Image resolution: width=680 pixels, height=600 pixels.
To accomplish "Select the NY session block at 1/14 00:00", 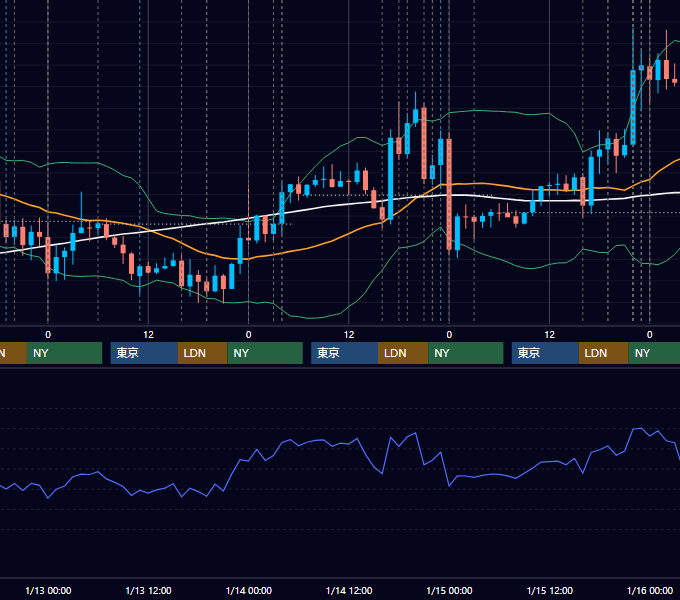I will tap(265, 353).
